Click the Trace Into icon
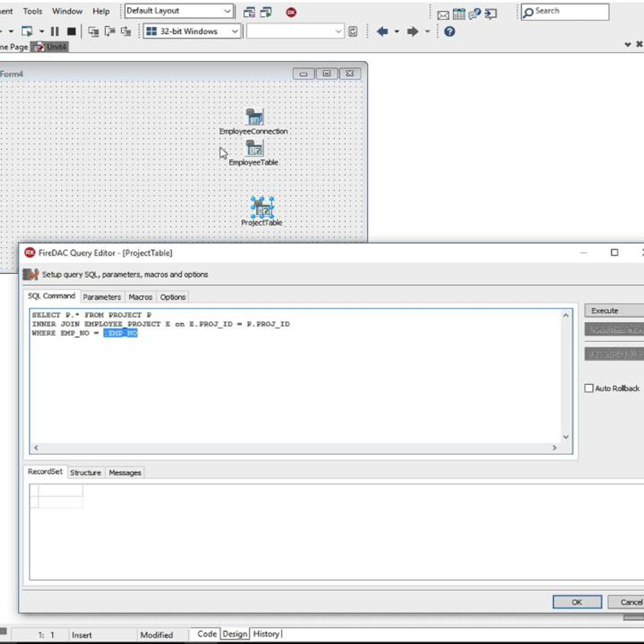 [x=93, y=31]
